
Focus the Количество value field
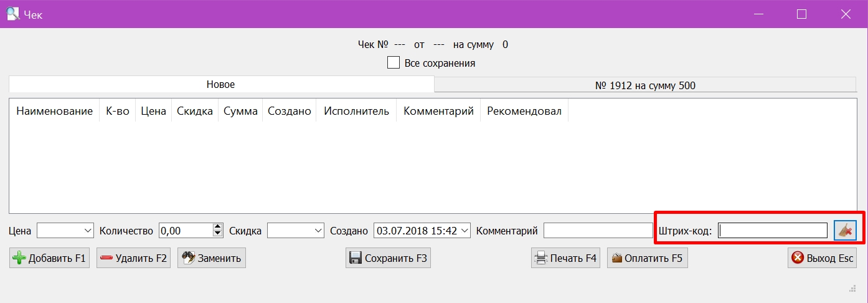pos(186,231)
